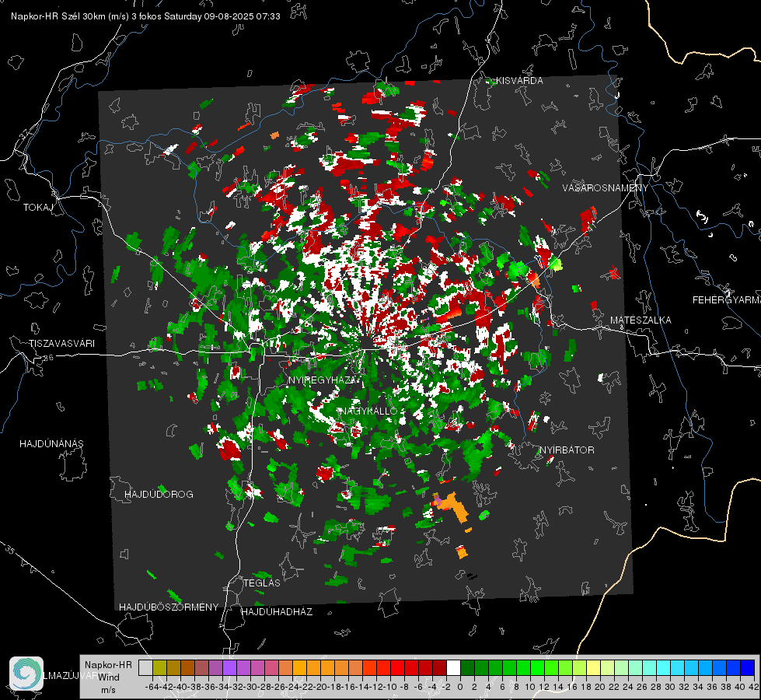This screenshot has width=761, height=700.
Task: Click legend value '-64' at scale start
Action: (x=152, y=687)
